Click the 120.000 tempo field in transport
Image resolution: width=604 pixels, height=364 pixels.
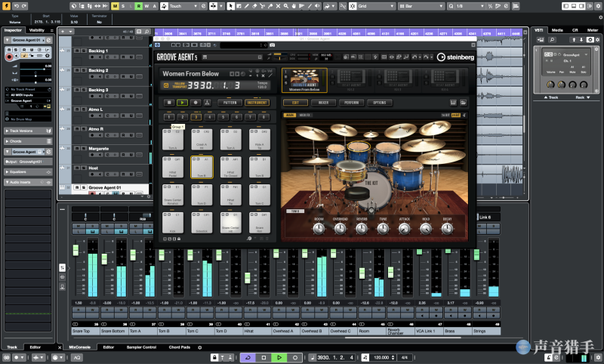click(381, 357)
